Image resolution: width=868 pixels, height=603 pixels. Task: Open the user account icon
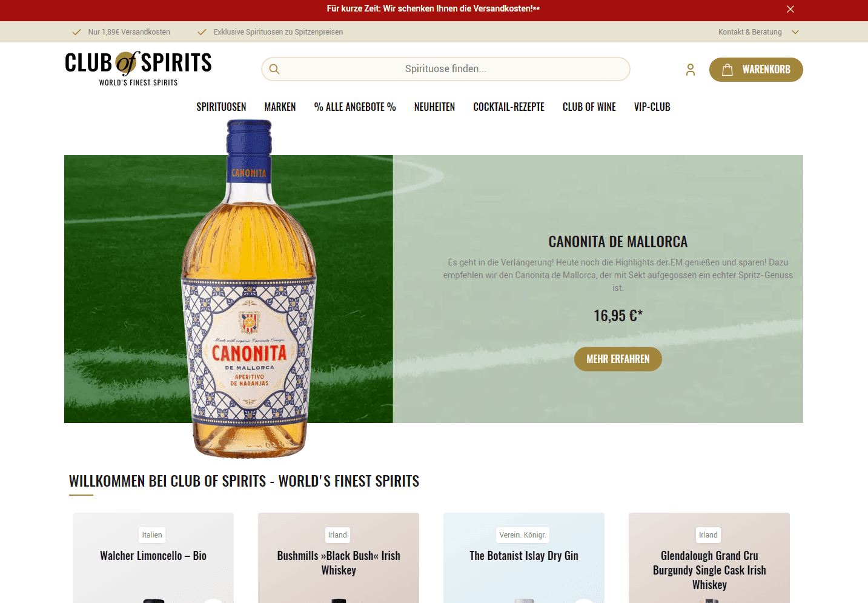tap(691, 70)
